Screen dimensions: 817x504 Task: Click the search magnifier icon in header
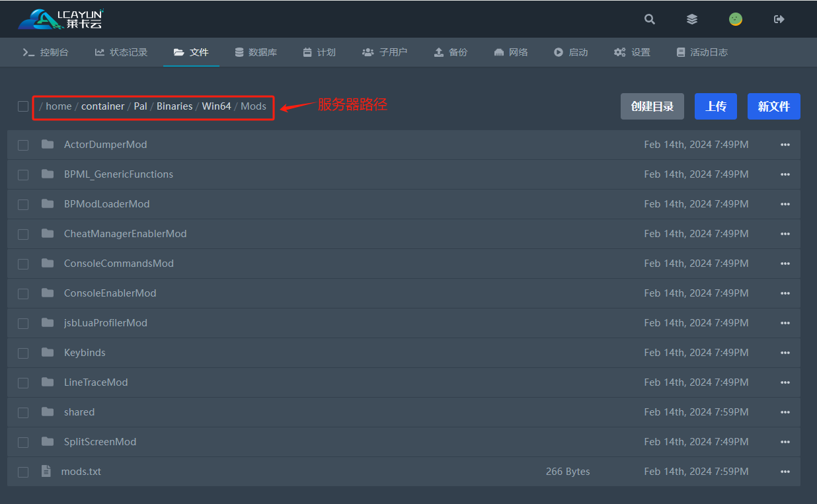650,19
